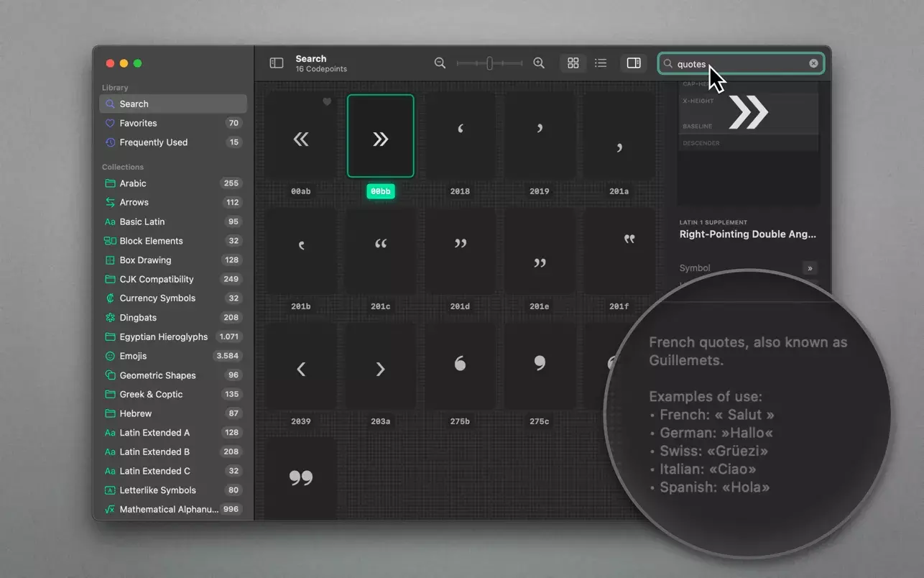Switch to grid view layout
Screen dimensions: 924x578
(573, 63)
